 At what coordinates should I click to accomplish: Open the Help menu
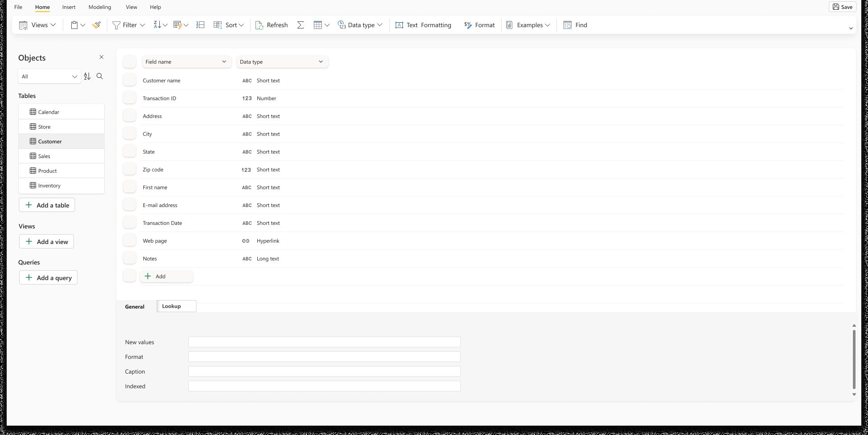point(155,7)
